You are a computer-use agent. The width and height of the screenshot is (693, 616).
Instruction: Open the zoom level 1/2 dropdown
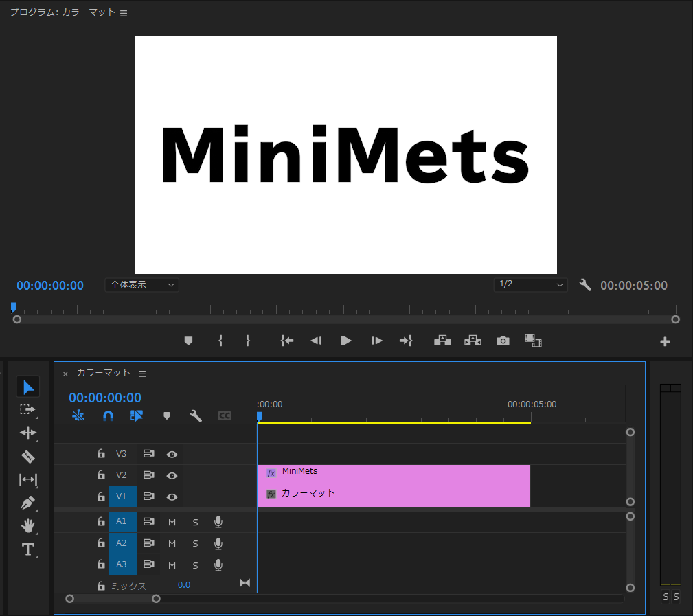point(531,284)
